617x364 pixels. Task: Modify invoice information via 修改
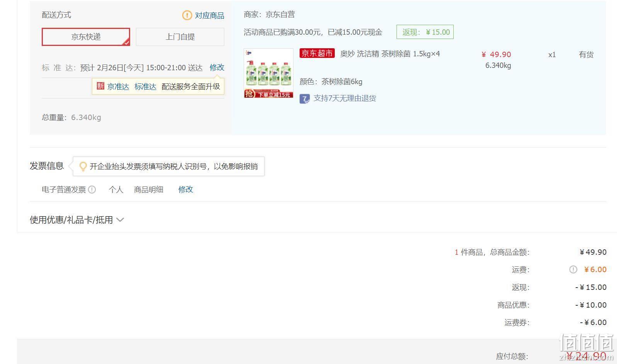coord(186,190)
